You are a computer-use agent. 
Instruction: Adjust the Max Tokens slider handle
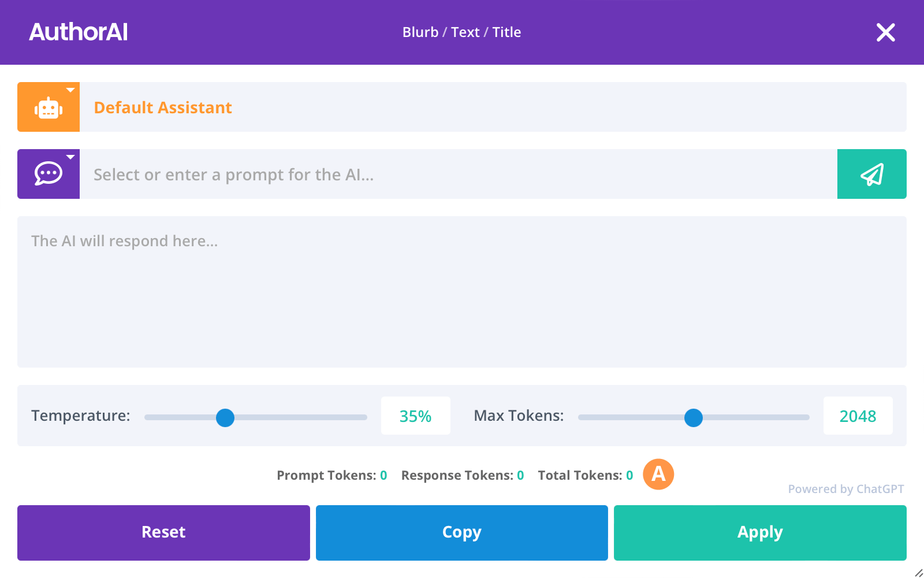point(694,417)
